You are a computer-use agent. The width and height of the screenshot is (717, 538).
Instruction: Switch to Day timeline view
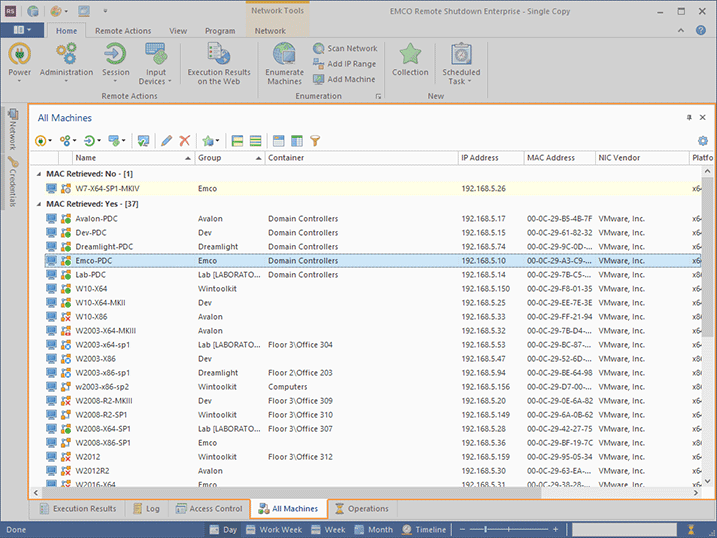coord(222,530)
